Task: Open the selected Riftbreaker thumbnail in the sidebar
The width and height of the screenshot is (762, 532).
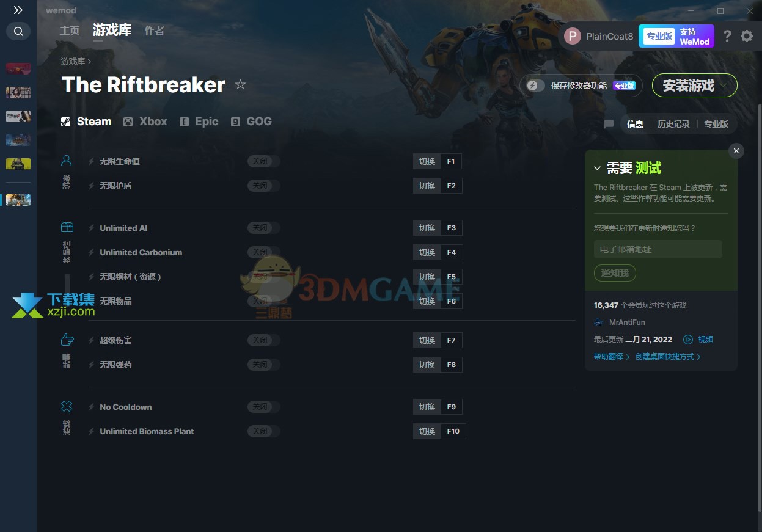Action: coord(18,200)
